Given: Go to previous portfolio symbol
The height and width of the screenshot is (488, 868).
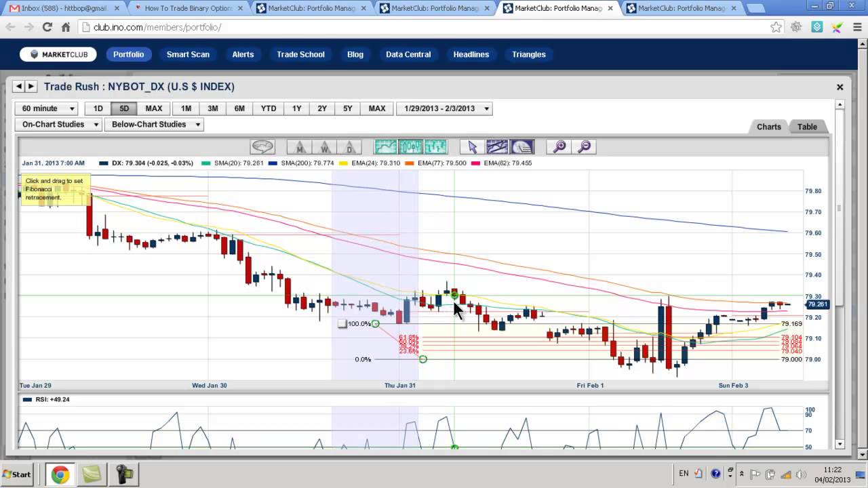Looking at the screenshot, I should click(19, 87).
